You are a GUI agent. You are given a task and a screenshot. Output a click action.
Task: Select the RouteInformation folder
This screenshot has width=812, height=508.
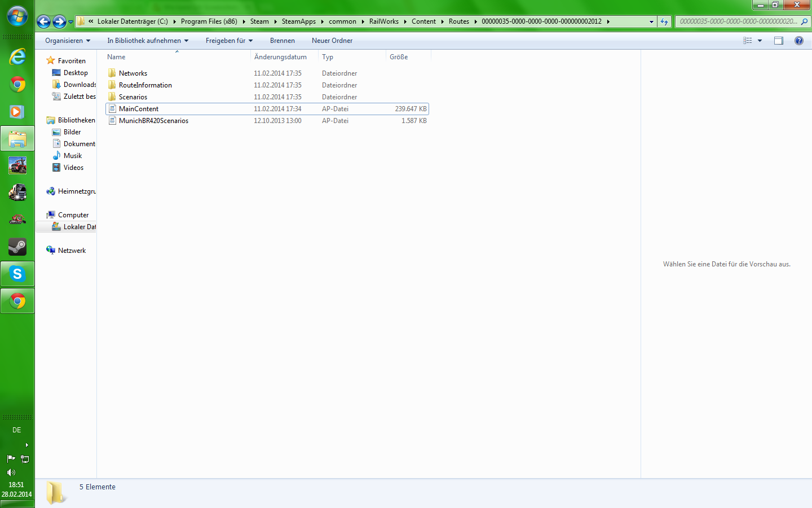click(145, 85)
